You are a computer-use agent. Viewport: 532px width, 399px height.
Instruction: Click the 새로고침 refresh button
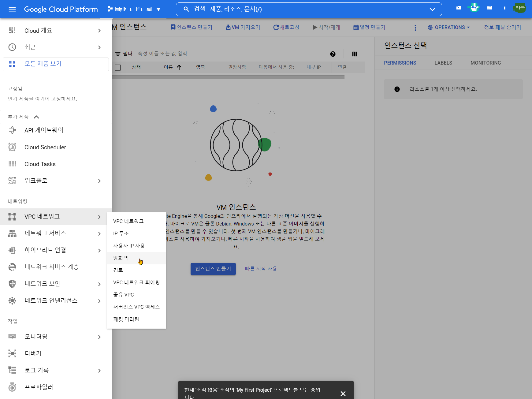tap(286, 27)
